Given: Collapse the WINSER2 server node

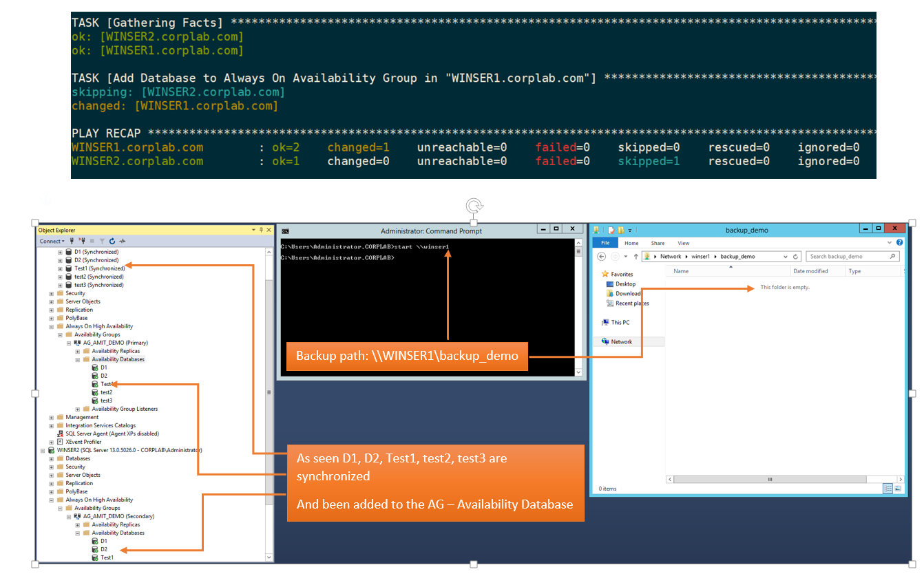Looking at the screenshot, I should (43, 450).
